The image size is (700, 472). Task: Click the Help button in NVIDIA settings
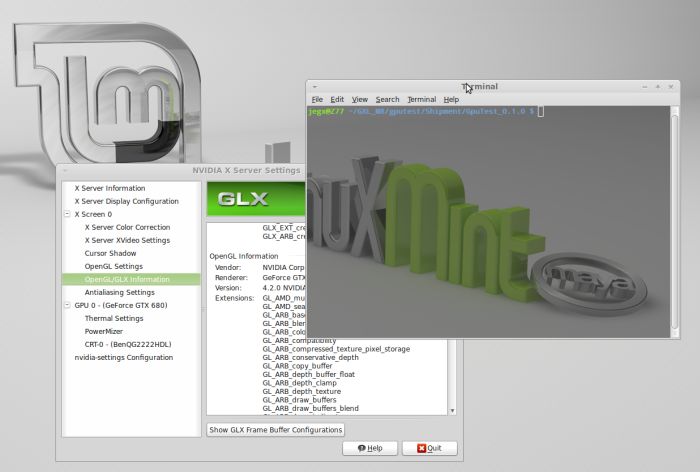[x=370, y=448]
